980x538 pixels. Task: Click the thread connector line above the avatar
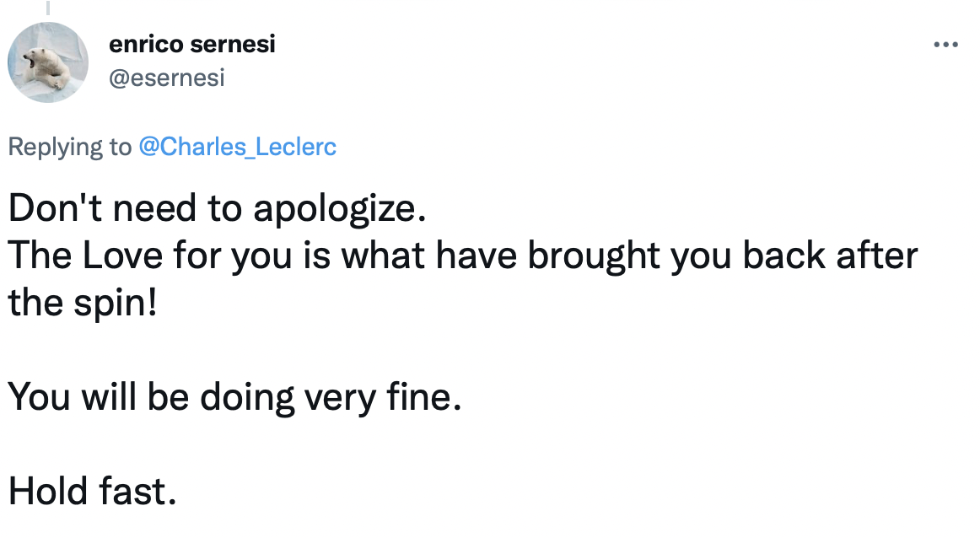point(47,8)
